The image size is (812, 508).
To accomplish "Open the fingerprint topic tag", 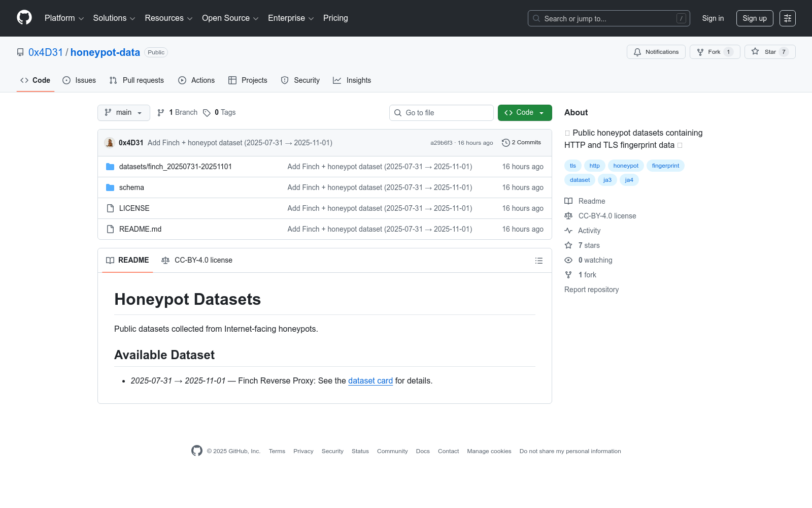I will pos(665,166).
